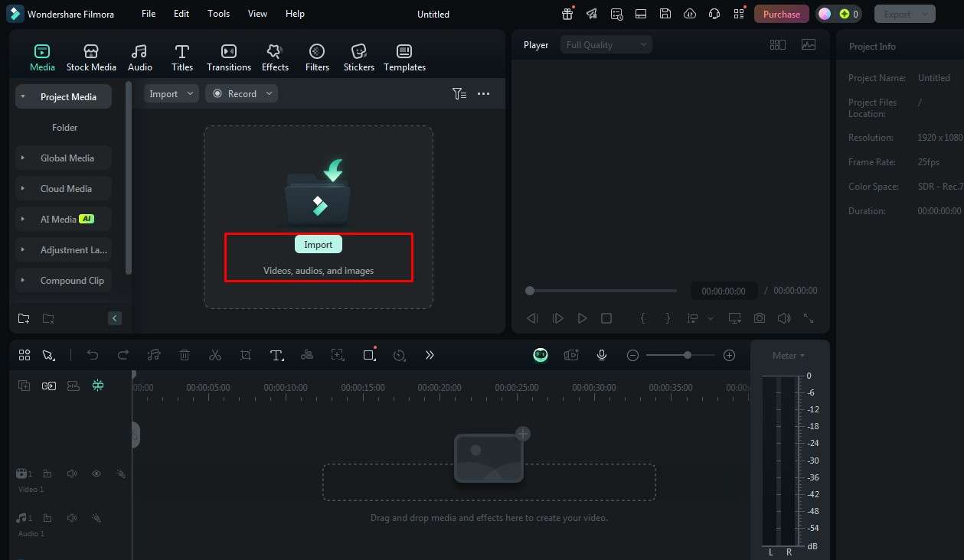Open the Record dropdown

coord(241,93)
